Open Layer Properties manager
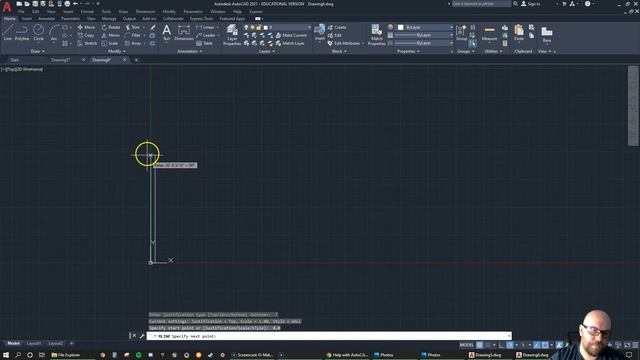The width and height of the screenshot is (640, 360). point(232,34)
